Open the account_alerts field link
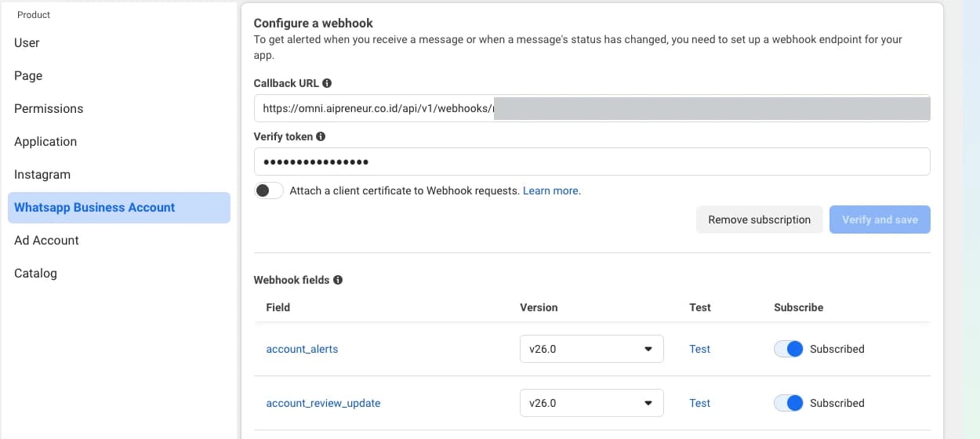This screenshot has height=439, width=980. [x=303, y=349]
